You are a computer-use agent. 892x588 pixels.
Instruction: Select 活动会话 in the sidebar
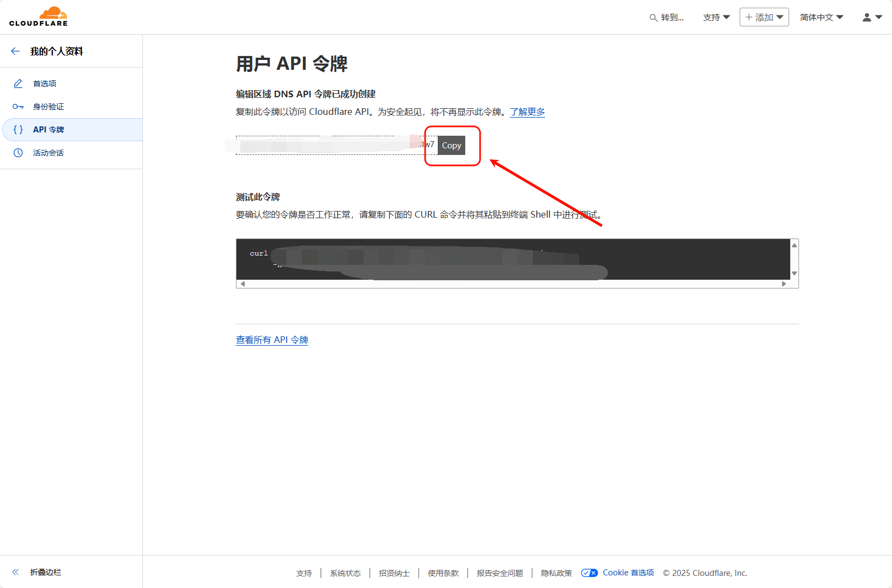48,153
